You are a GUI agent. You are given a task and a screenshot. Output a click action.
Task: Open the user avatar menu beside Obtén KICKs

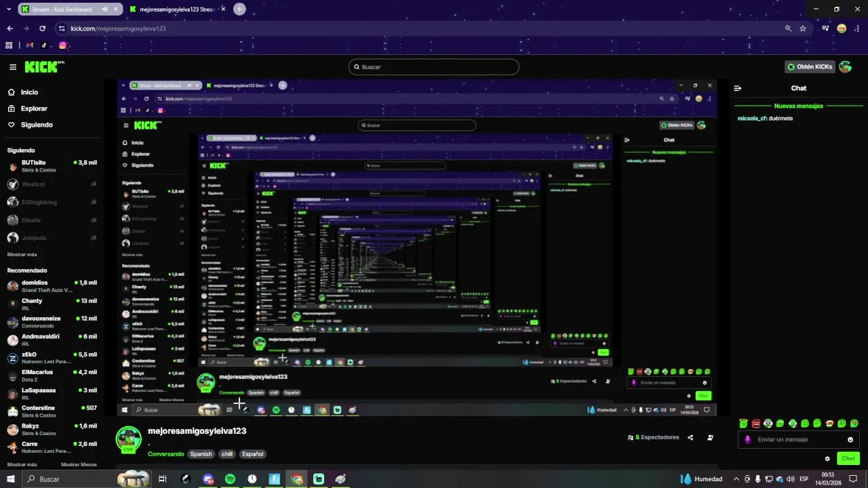point(845,66)
